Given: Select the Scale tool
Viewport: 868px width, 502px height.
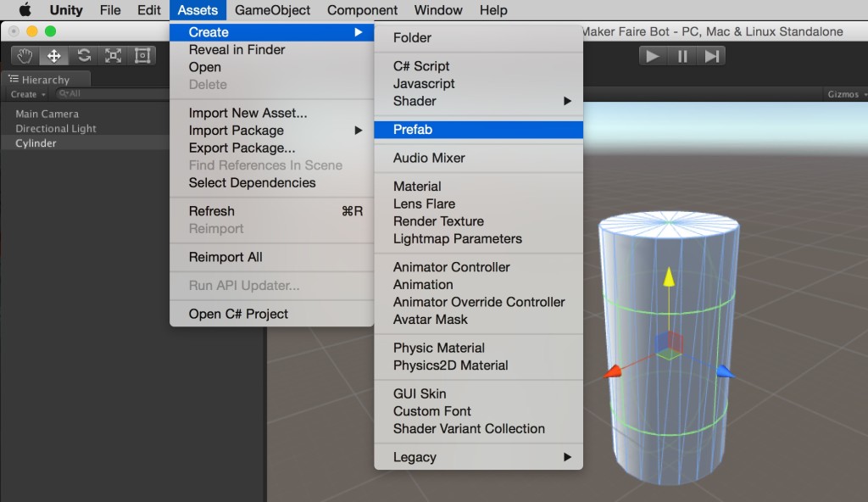Looking at the screenshot, I should point(113,56).
